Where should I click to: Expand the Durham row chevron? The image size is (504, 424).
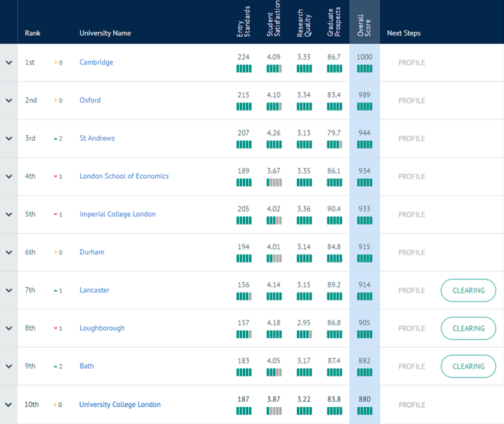pyautogui.click(x=9, y=252)
